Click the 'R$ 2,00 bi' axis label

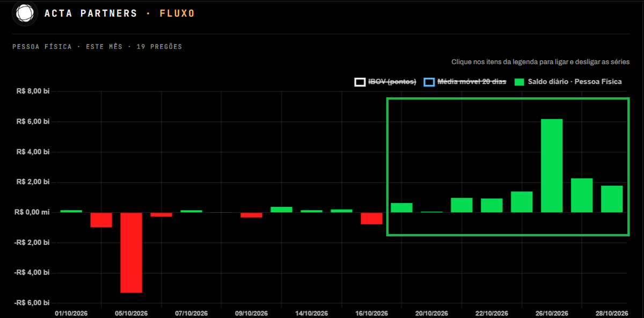[x=32, y=182]
